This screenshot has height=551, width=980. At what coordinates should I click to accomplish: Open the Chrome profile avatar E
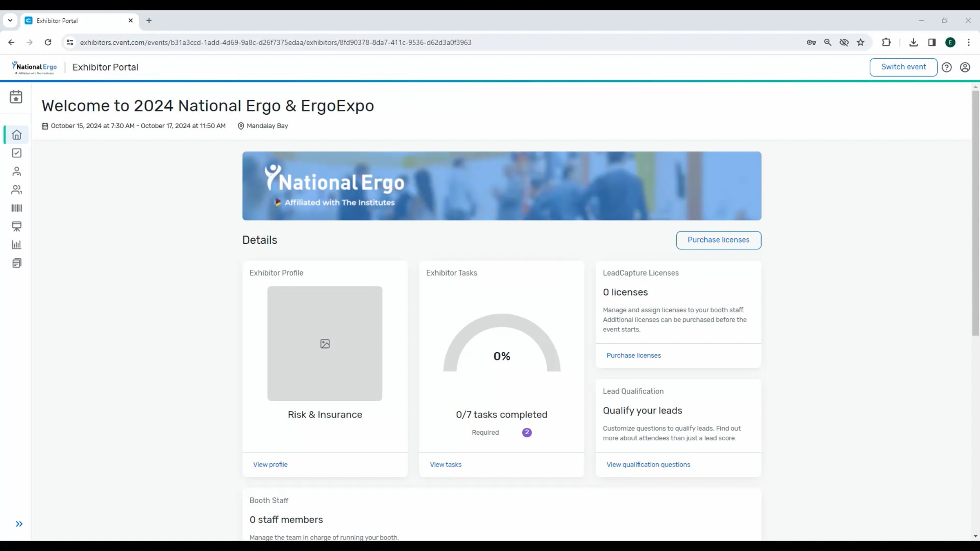click(x=950, y=42)
